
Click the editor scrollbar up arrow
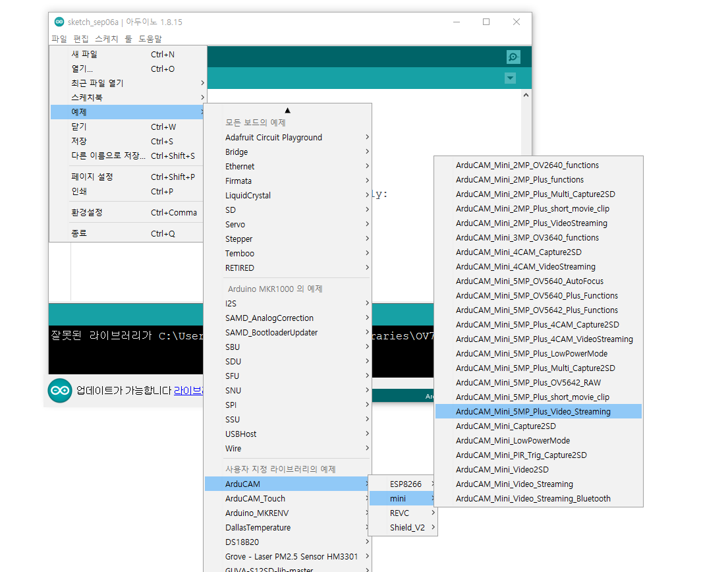526,95
